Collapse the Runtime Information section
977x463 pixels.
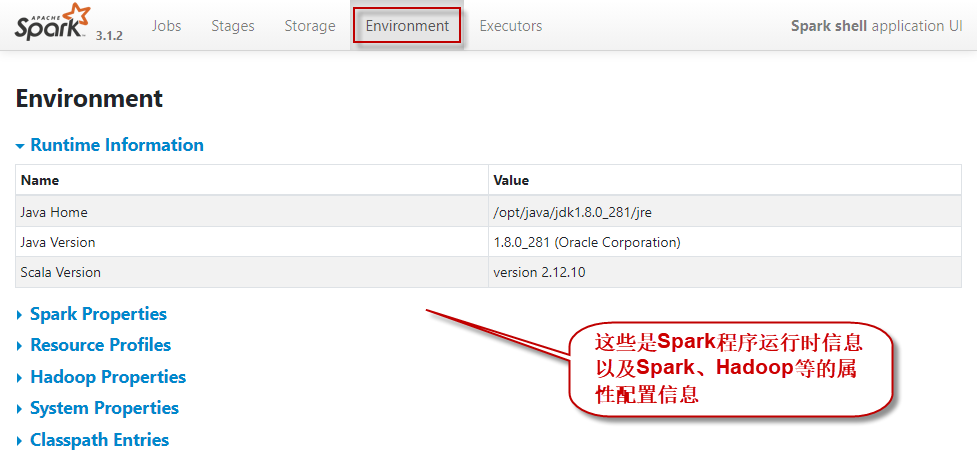[116, 145]
